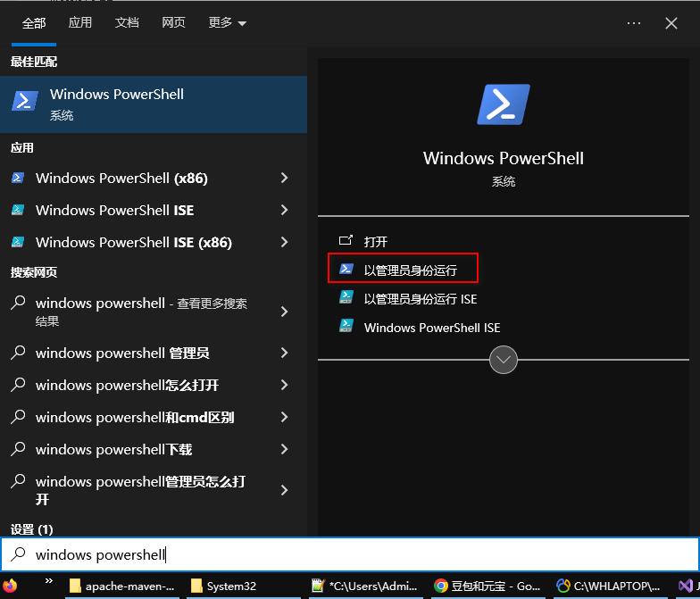Open Windows PowerShell ISE app result
Viewport: 700px width, 599px height.
point(134,211)
